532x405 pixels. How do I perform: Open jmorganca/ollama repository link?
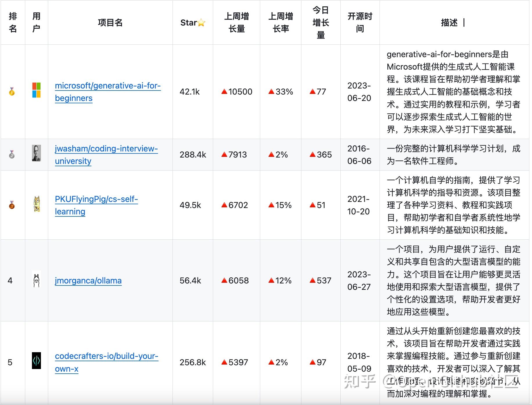[x=88, y=280]
